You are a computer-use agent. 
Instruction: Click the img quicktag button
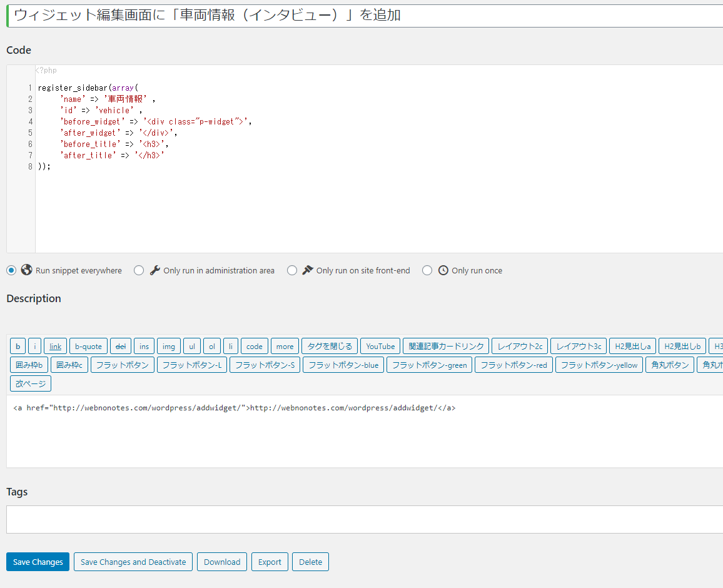169,346
